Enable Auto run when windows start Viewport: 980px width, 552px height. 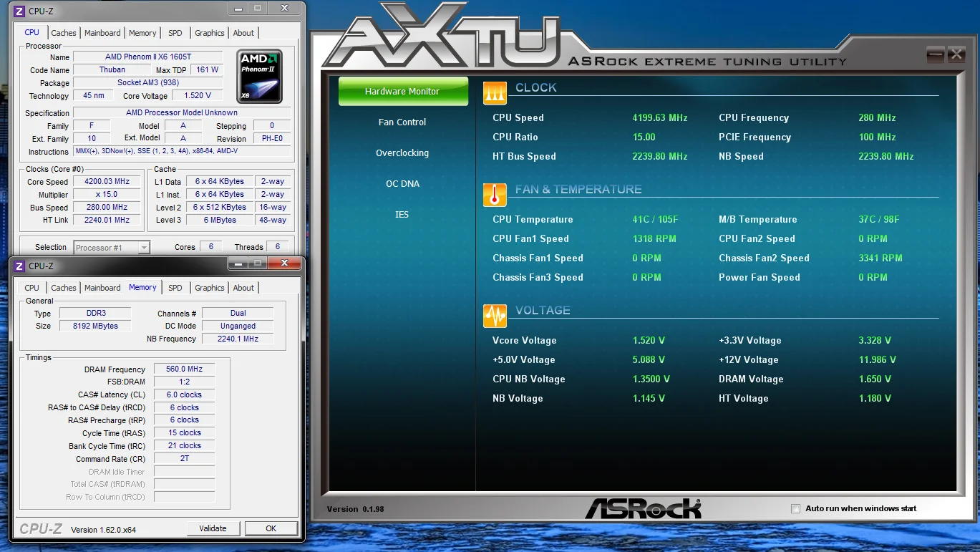795,509
